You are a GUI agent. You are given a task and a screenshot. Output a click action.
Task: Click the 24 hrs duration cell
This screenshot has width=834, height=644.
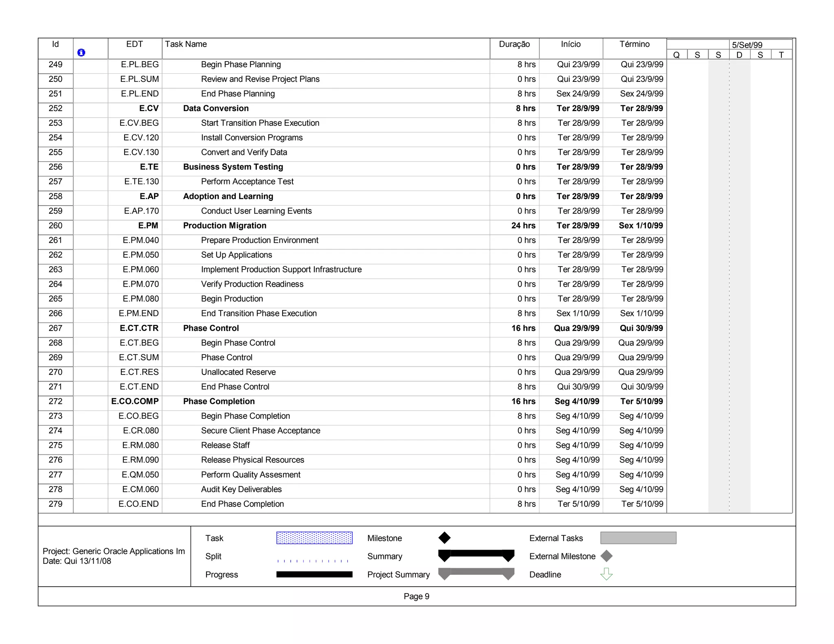[523, 226]
